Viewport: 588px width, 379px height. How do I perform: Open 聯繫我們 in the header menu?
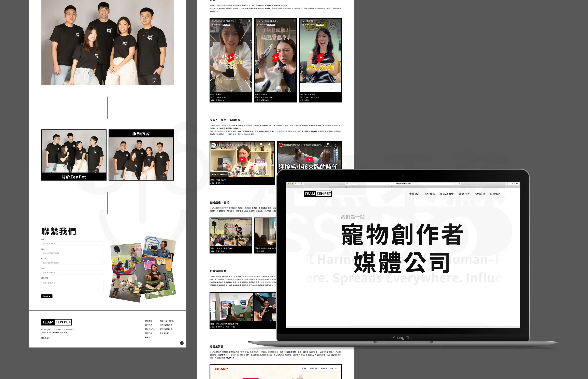click(x=495, y=194)
